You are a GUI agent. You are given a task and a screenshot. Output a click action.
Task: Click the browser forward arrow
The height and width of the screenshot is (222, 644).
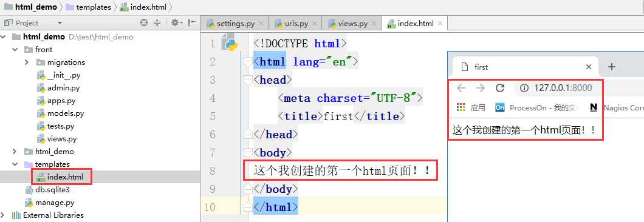[480, 88]
